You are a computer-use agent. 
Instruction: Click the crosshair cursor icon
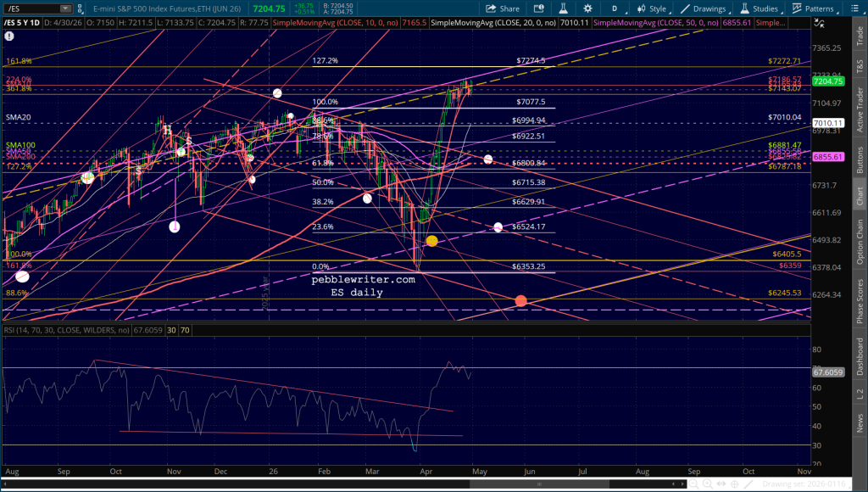[735, 484]
